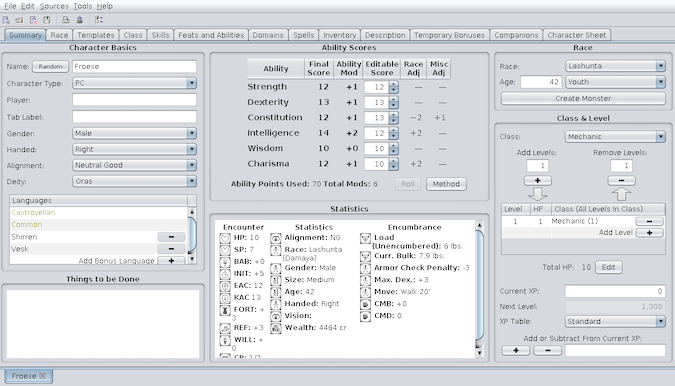Open the File menu
The image size is (675, 386).
click(x=10, y=6)
